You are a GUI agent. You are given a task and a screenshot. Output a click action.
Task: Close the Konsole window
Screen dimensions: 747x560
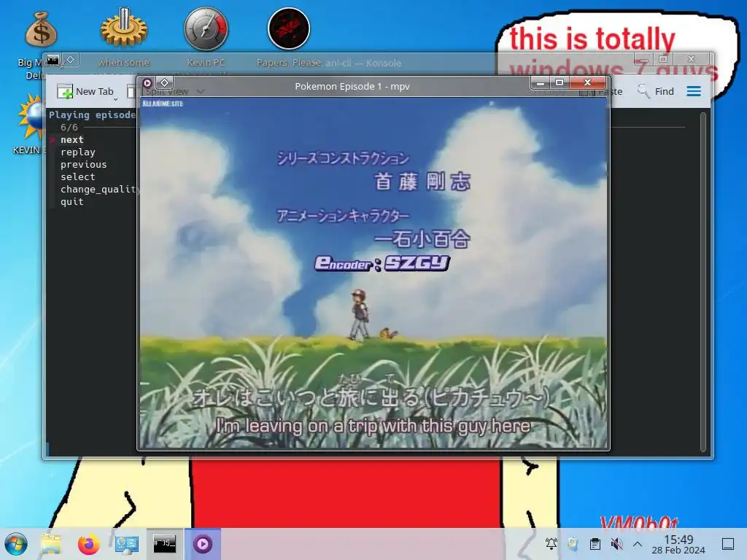pyautogui.click(x=692, y=59)
